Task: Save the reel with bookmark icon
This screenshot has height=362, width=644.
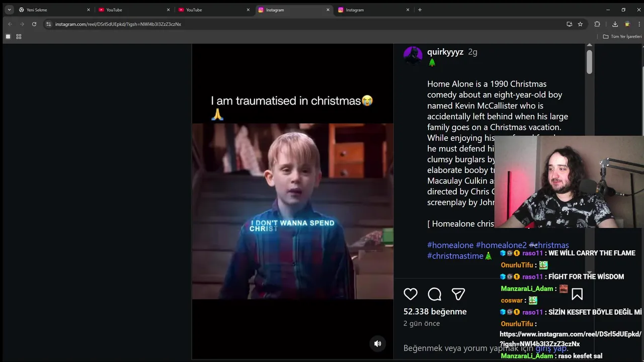Action: (577, 294)
